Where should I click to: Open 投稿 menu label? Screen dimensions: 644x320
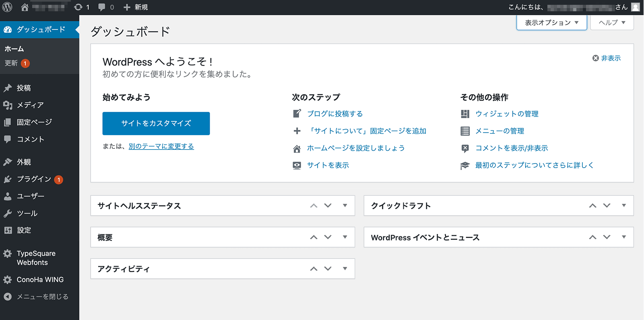pos(24,88)
